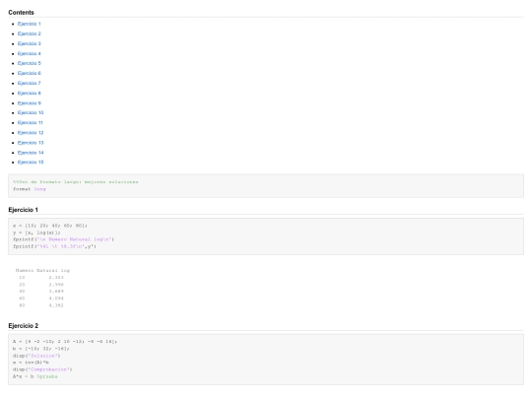
Task: Follow the Ejercicio 11 link
Action: (31, 122)
